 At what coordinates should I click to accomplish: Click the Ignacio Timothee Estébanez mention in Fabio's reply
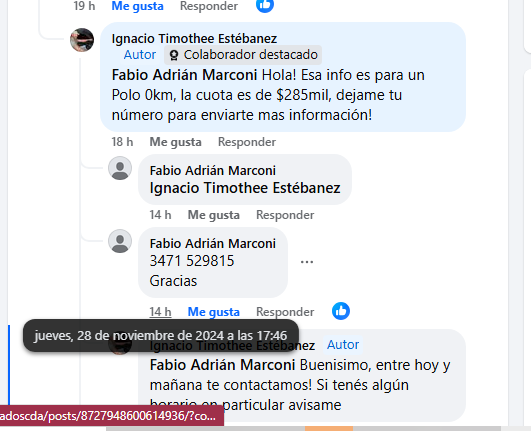245,188
